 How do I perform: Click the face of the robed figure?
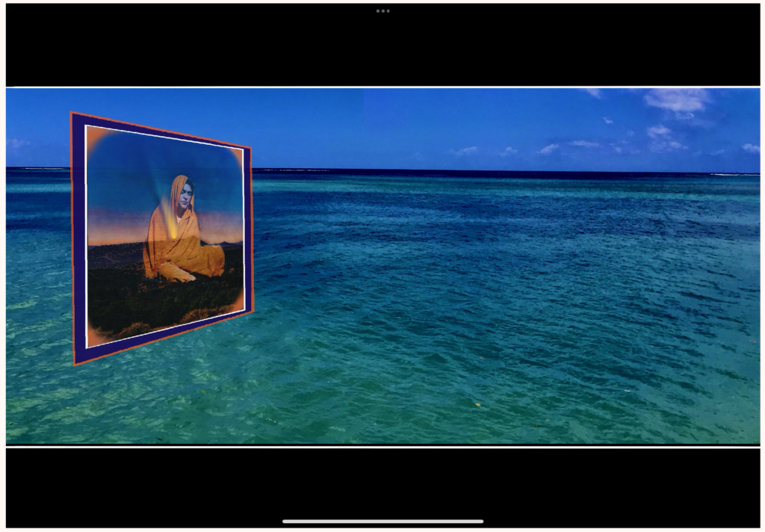(x=185, y=196)
